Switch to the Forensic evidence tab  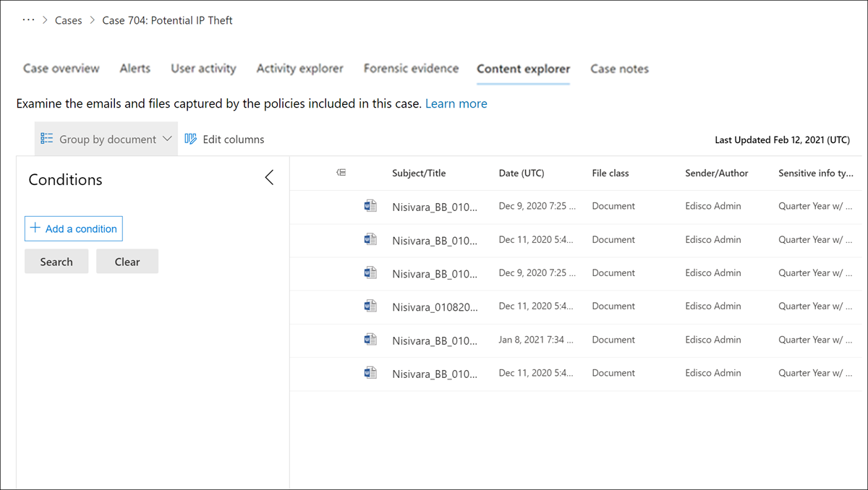pos(411,68)
